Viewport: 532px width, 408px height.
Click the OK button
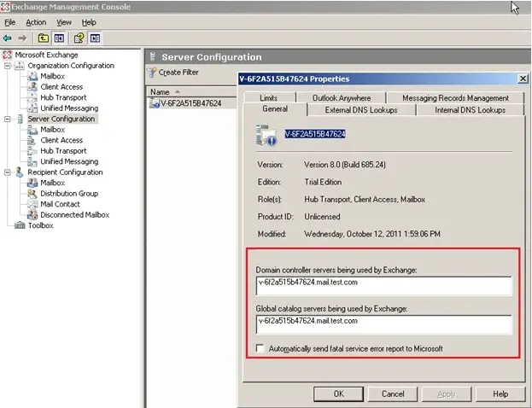[339, 393]
